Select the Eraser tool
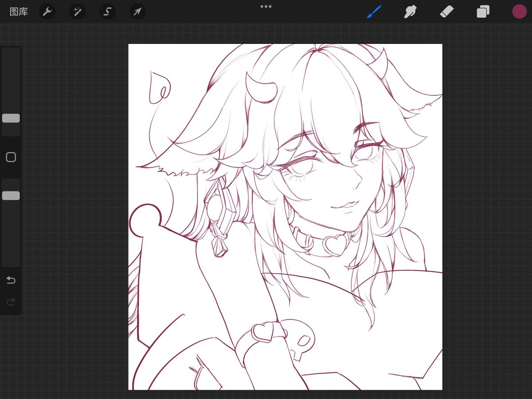532x399 pixels. [x=447, y=12]
